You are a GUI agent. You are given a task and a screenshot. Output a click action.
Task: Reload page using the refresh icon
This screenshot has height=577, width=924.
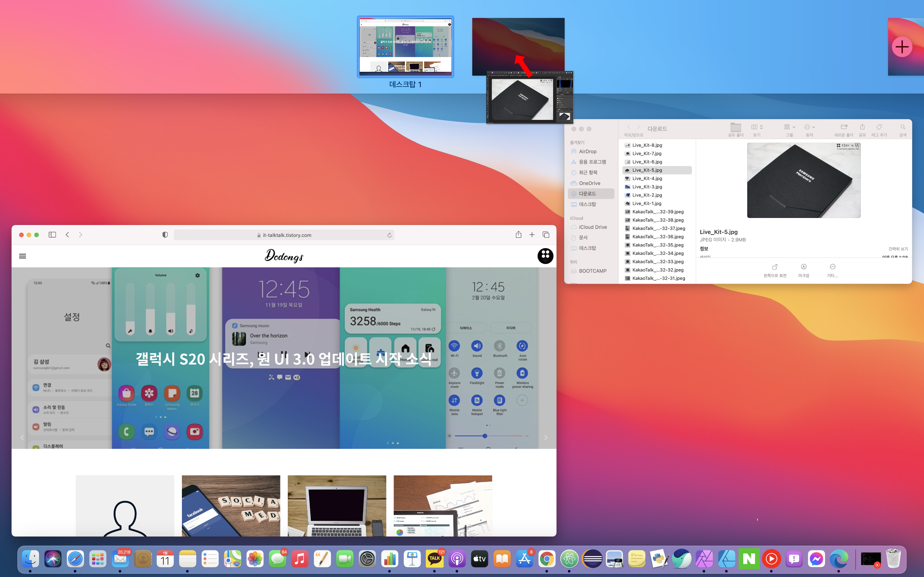coord(389,235)
